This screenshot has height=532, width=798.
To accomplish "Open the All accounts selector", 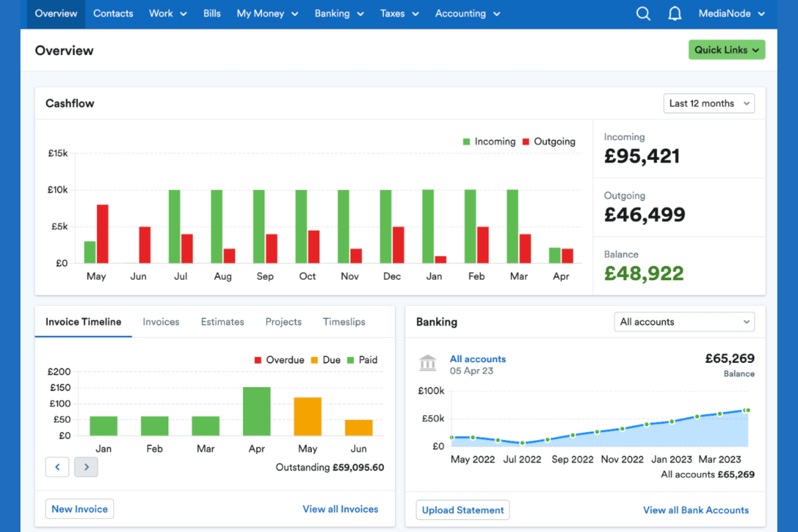I will point(684,322).
